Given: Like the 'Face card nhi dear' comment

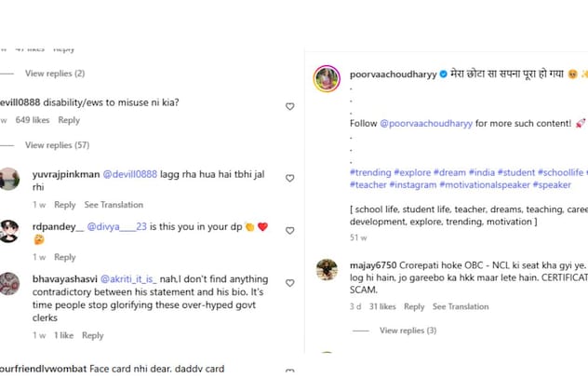Looking at the screenshot, I should coord(289,372).
